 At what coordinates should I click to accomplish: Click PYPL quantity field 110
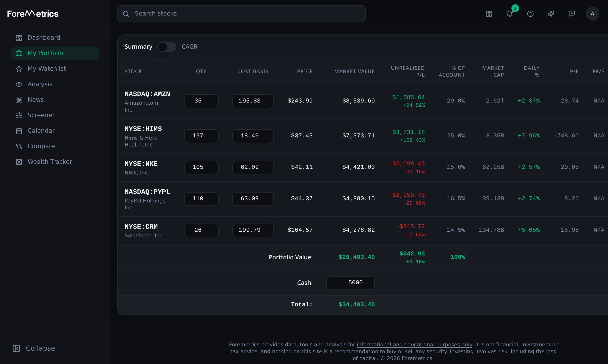tap(201, 199)
